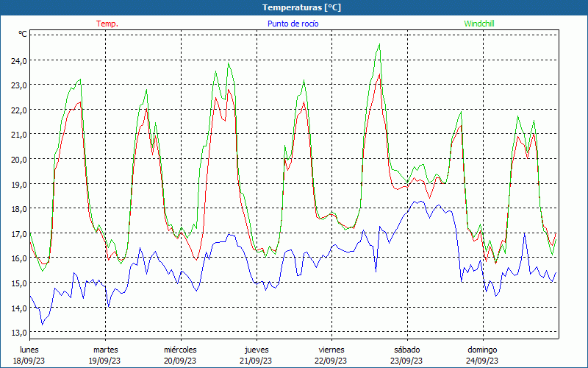Click the '23,0' y-axis value
This screenshot has width=588, height=368.
[19, 85]
